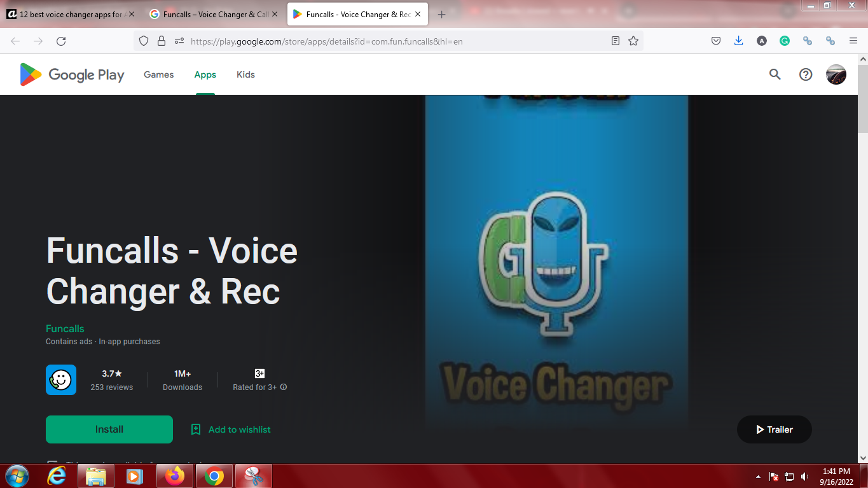This screenshot has height=488, width=868.
Task: Open the account profile avatar
Action: 836,74
